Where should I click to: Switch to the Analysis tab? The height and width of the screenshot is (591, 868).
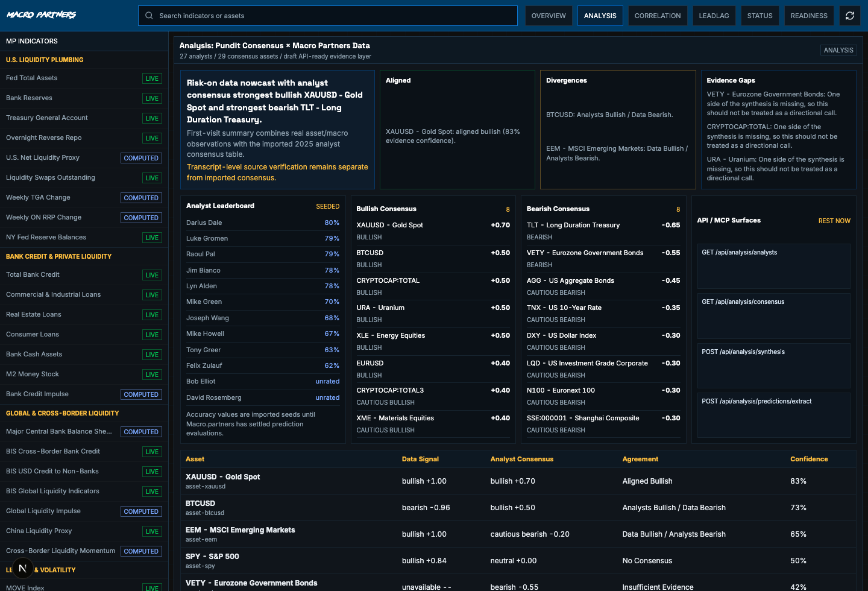click(x=600, y=16)
